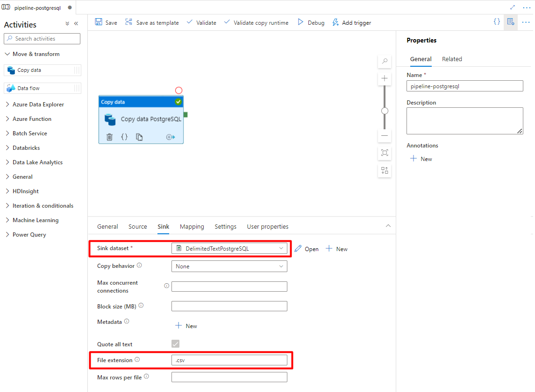Collapse the Activities pane

point(76,23)
